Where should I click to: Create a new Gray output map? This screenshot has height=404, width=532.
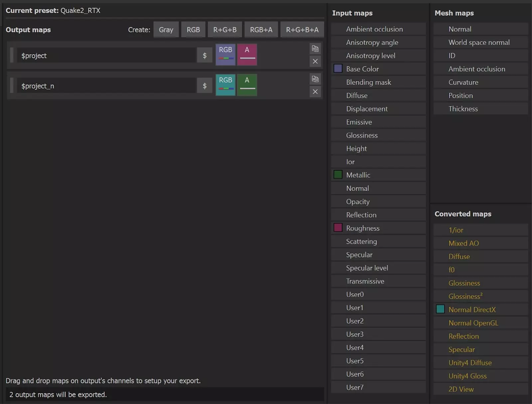coord(166,30)
